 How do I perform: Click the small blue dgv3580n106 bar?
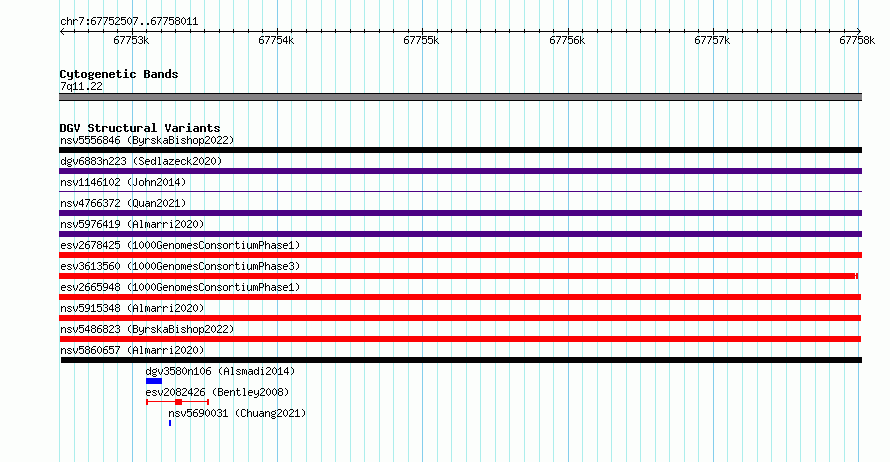(x=154, y=381)
